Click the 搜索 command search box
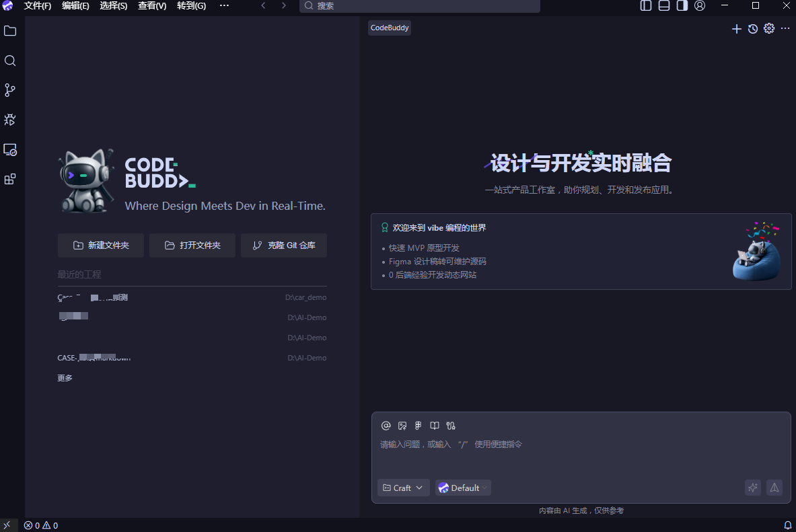 click(420, 5)
